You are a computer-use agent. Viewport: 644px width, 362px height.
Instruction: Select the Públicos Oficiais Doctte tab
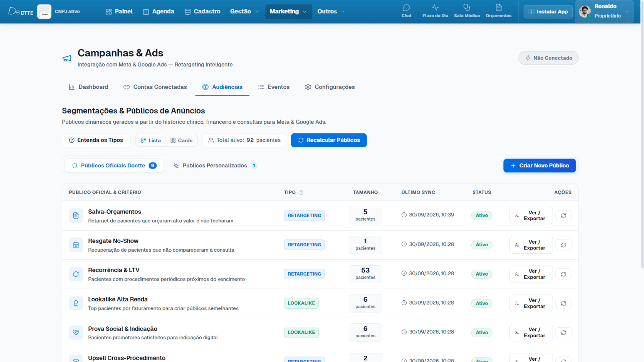pos(114,166)
